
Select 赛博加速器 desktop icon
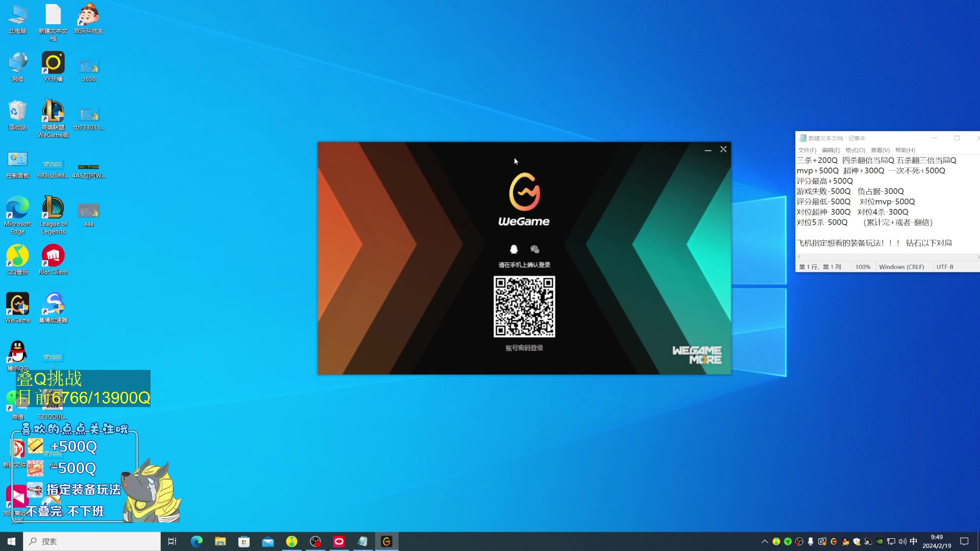[x=53, y=308]
